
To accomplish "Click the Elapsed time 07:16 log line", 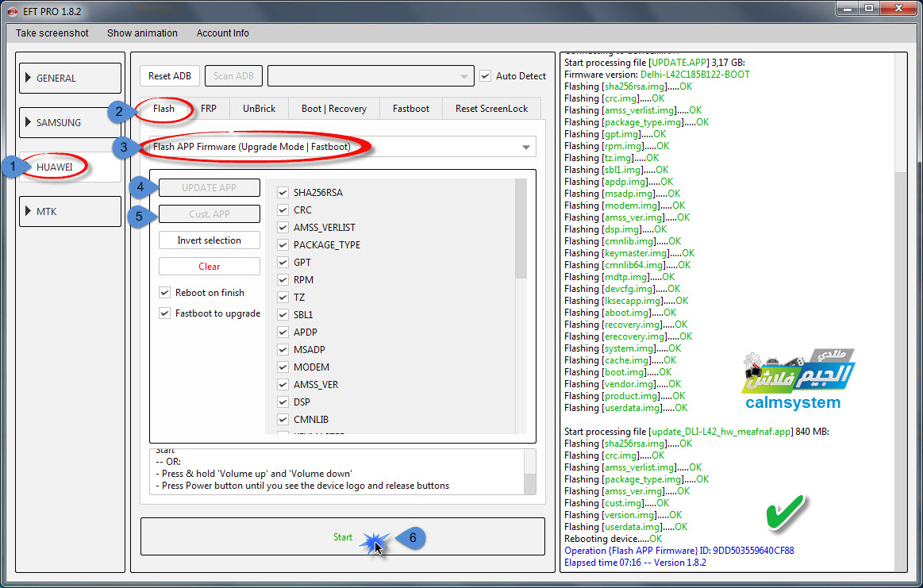I will [635, 563].
